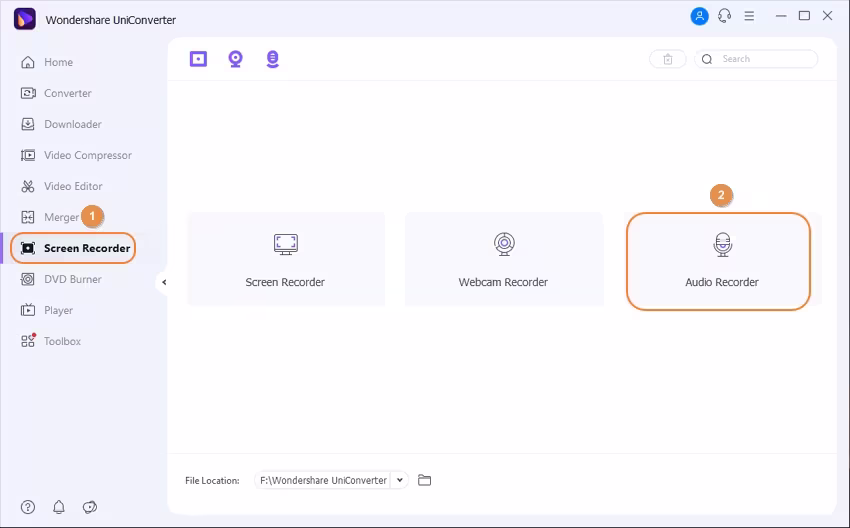Click the Converter sidebar icon
This screenshot has height=528, width=850.
tap(28, 93)
